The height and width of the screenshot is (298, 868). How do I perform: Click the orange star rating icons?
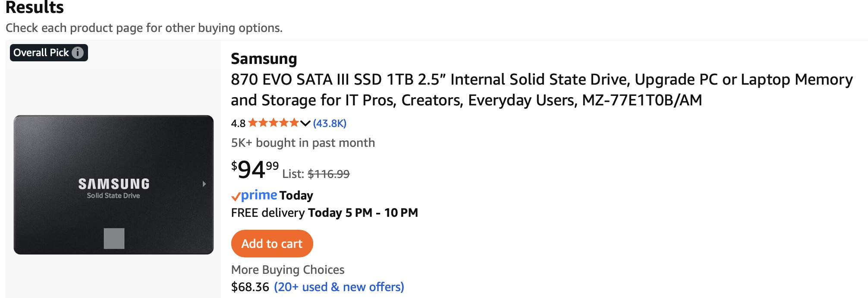pyautogui.click(x=273, y=123)
